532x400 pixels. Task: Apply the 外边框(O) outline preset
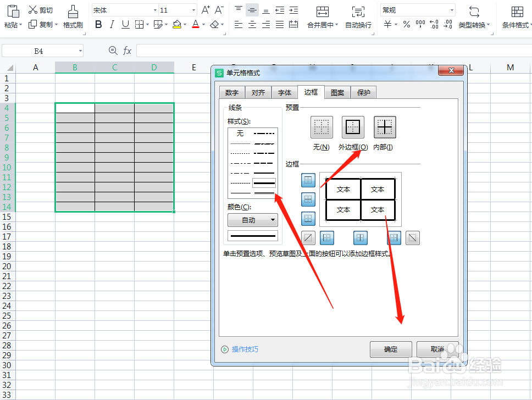(x=353, y=127)
